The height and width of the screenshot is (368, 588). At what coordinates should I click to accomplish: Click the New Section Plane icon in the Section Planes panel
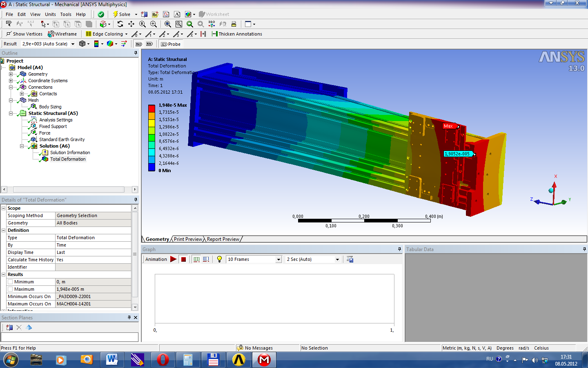pos(9,327)
